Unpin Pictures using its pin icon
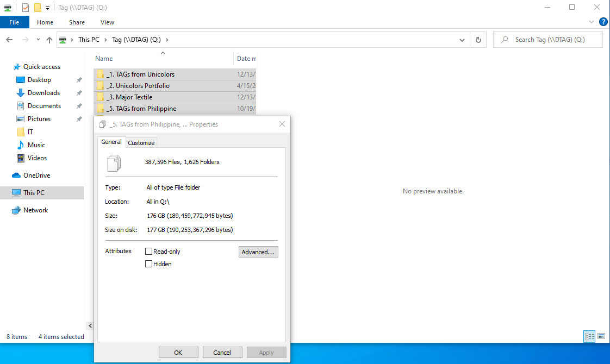The image size is (610, 364). pos(79,119)
